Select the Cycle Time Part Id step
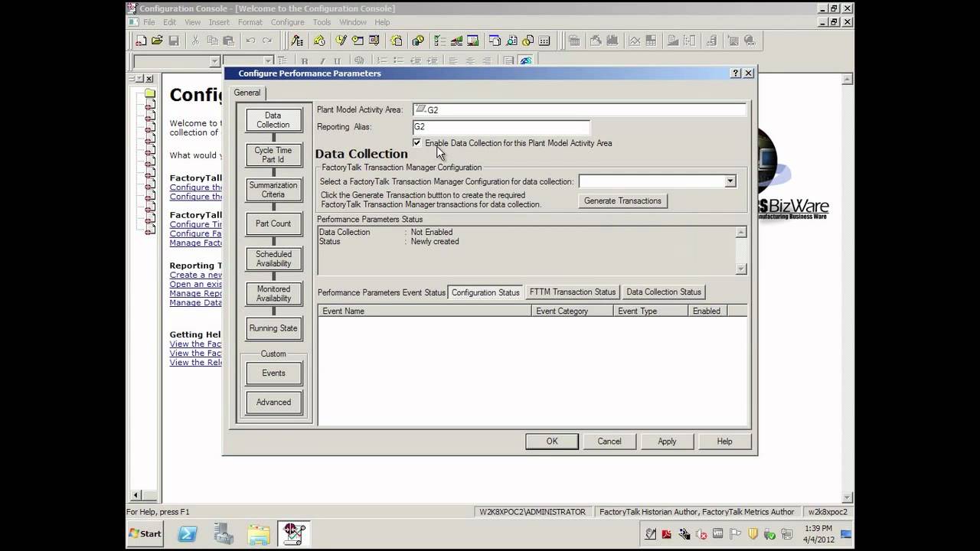The image size is (980, 551). pos(273,155)
